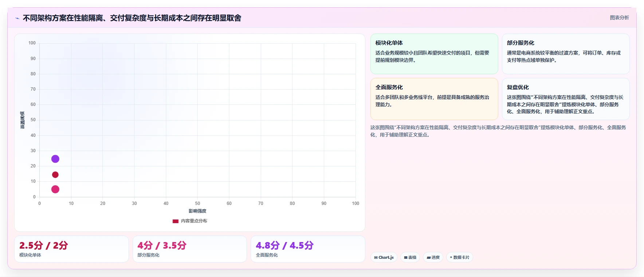The height and width of the screenshot is (277, 644).
Task: Click y-axis tick label 30
Action: [33, 151]
